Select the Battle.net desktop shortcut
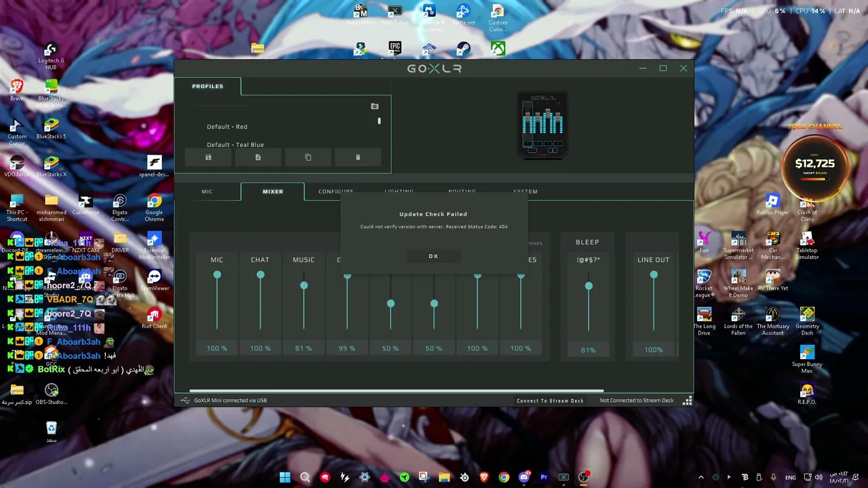This screenshot has width=868, height=488. pyautogui.click(x=464, y=15)
